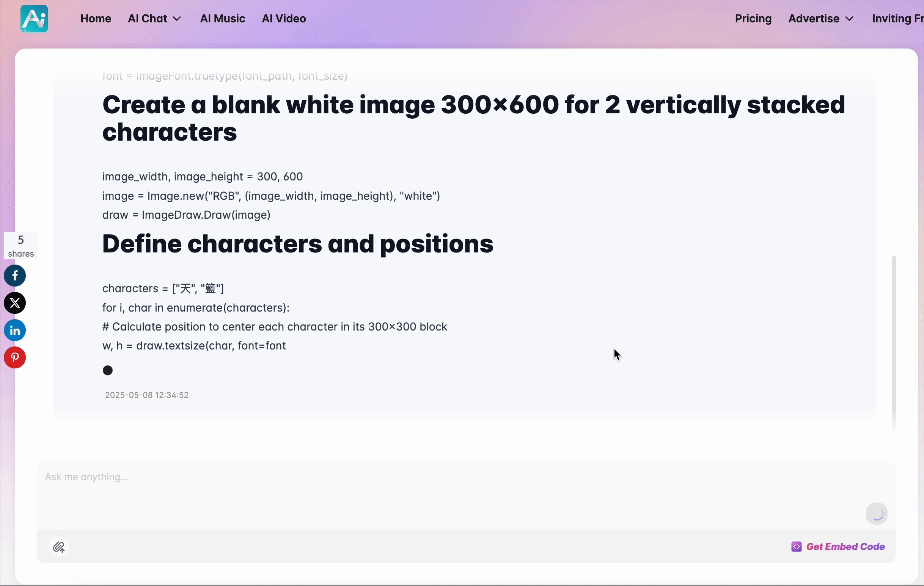
Task: Open the Advertise menu
Action: (x=814, y=19)
